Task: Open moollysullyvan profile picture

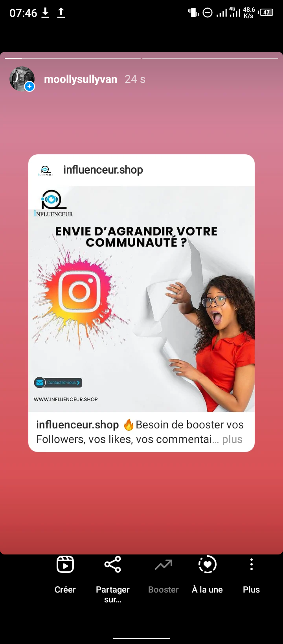Action: [22, 79]
